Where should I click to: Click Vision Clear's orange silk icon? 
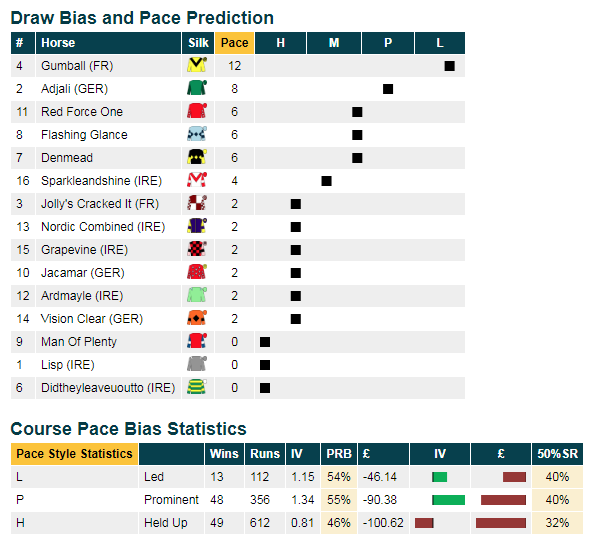(197, 318)
